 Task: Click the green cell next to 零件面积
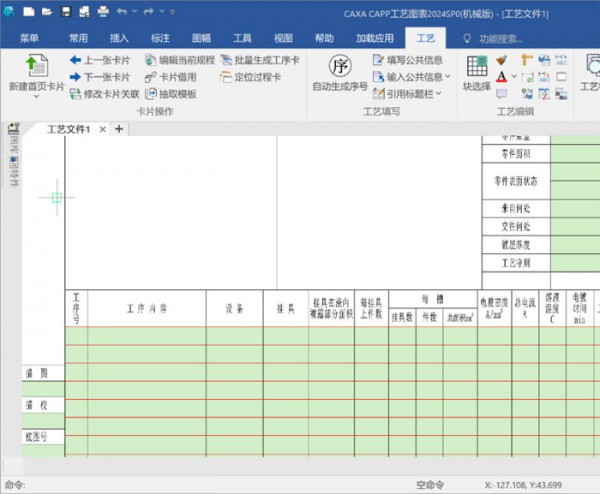pos(575,153)
